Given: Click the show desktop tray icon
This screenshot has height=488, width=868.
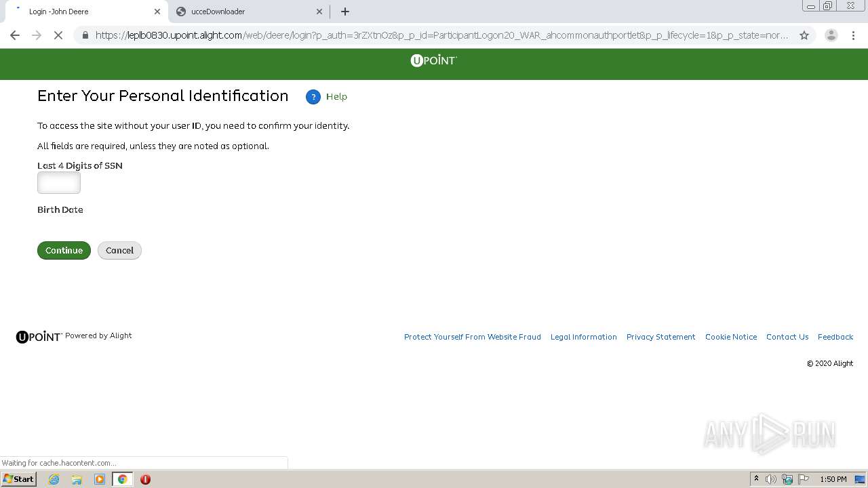Looking at the screenshot, I should (x=860, y=479).
